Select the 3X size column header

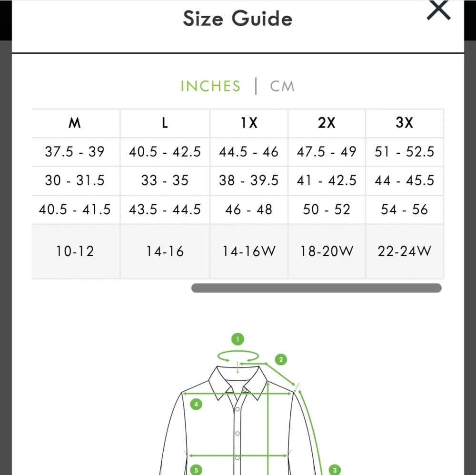click(x=405, y=123)
